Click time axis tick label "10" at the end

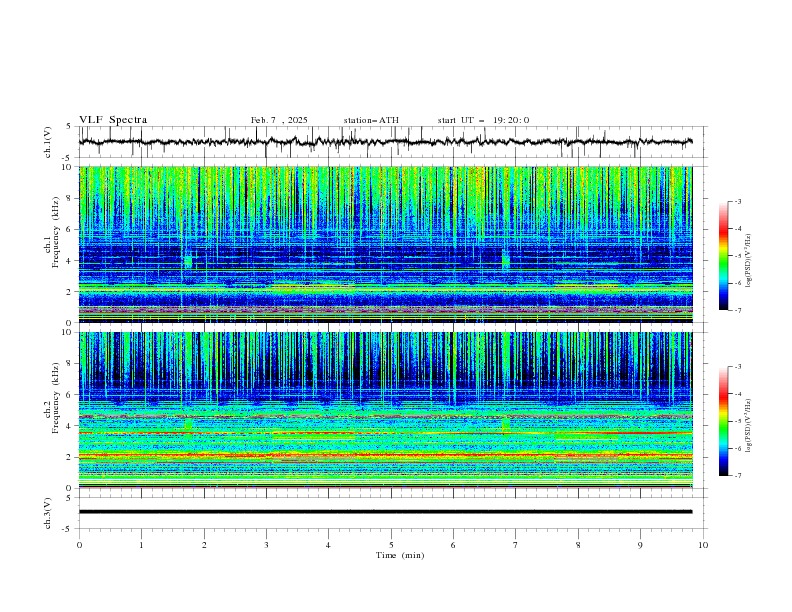[x=703, y=545]
